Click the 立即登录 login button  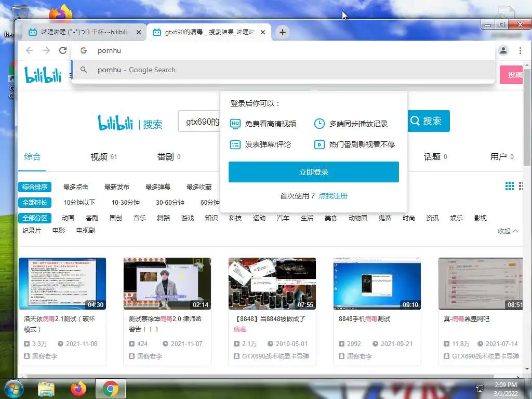tap(313, 172)
